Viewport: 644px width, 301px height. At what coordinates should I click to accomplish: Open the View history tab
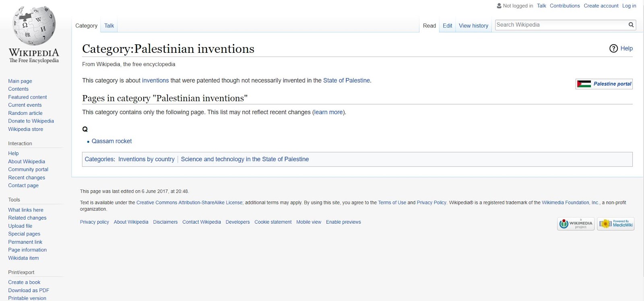pos(473,26)
